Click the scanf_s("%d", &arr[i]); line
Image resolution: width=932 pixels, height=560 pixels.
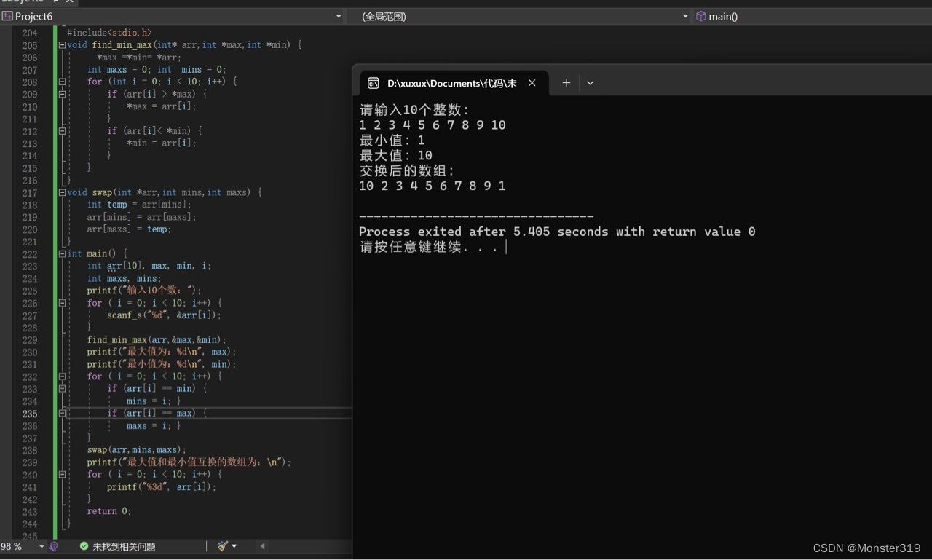coord(164,315)
